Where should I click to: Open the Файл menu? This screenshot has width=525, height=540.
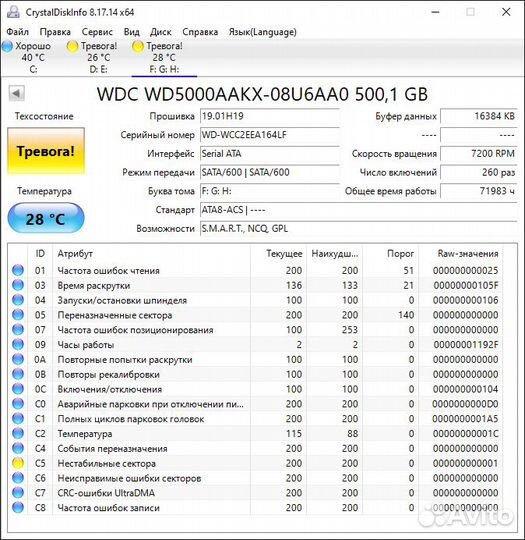click(17, 32)
